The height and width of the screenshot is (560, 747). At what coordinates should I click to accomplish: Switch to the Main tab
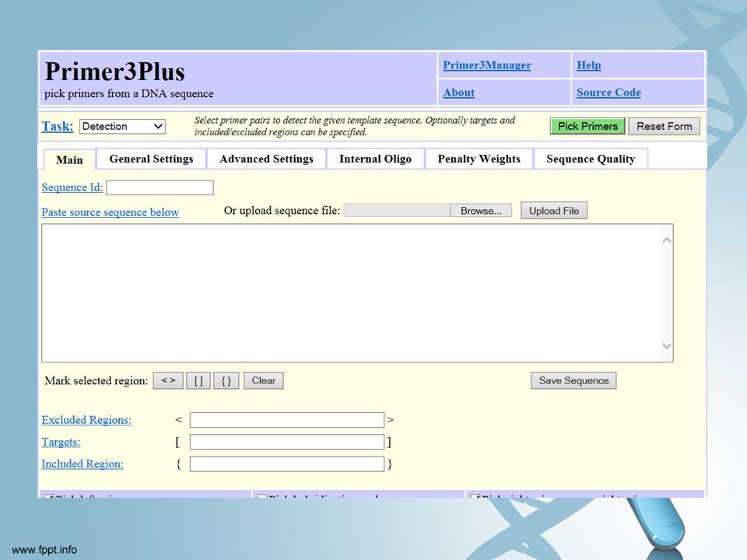coord(69,159)
